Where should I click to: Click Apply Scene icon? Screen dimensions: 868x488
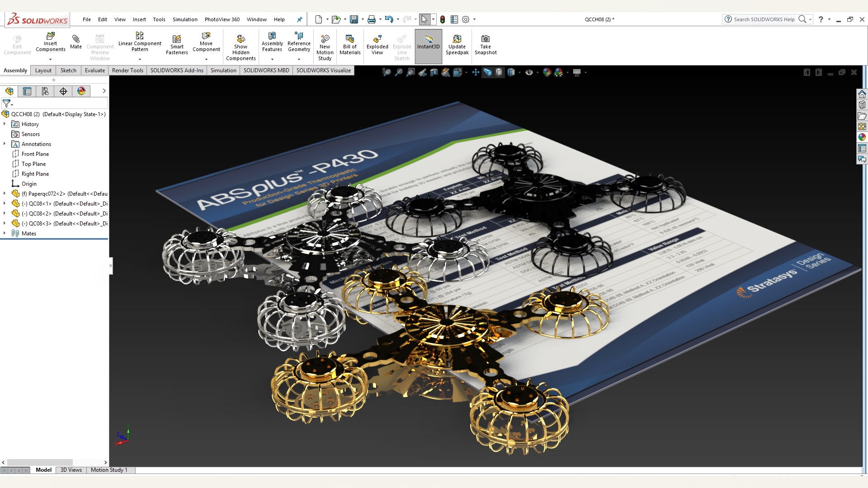(x=559, y=72)
